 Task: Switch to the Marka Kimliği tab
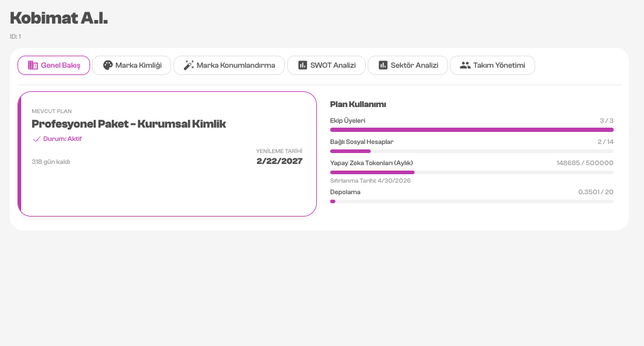click(x=131, y=65)
